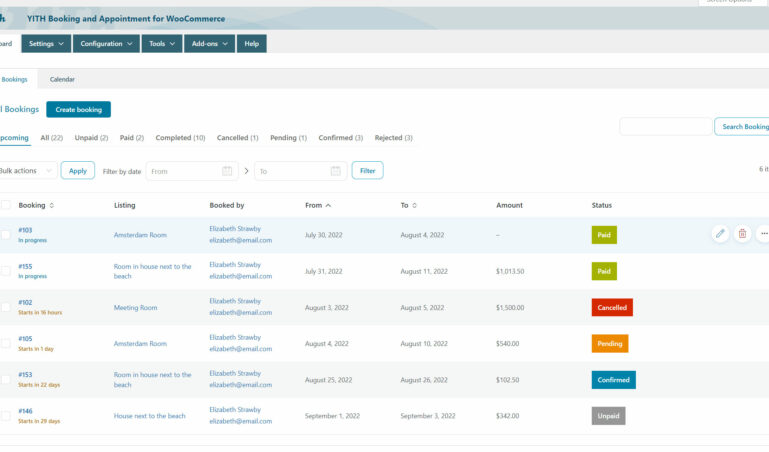769x452 pixels.
Task: Open the Meeting Room listing link
Action: (135, 307)
